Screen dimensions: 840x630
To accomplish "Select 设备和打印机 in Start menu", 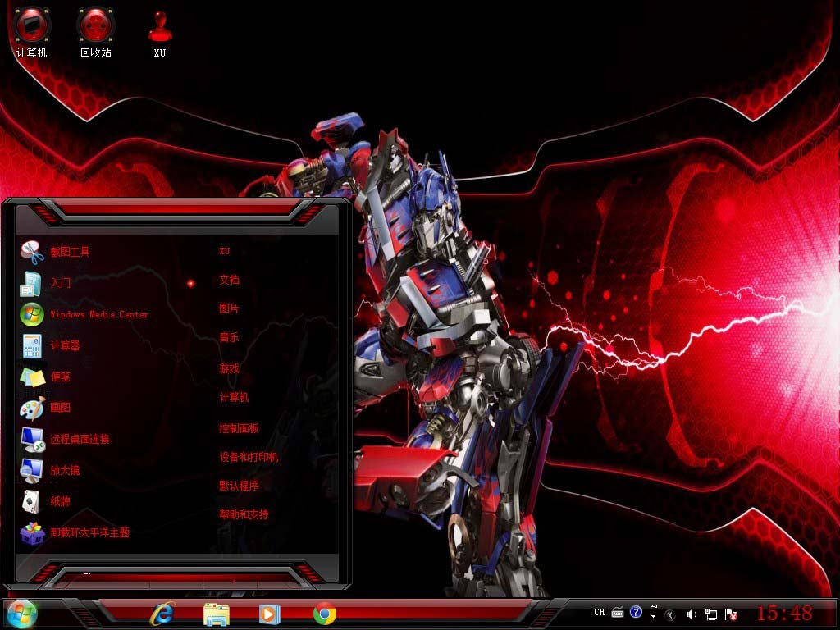I will click(x=249, y=457).
